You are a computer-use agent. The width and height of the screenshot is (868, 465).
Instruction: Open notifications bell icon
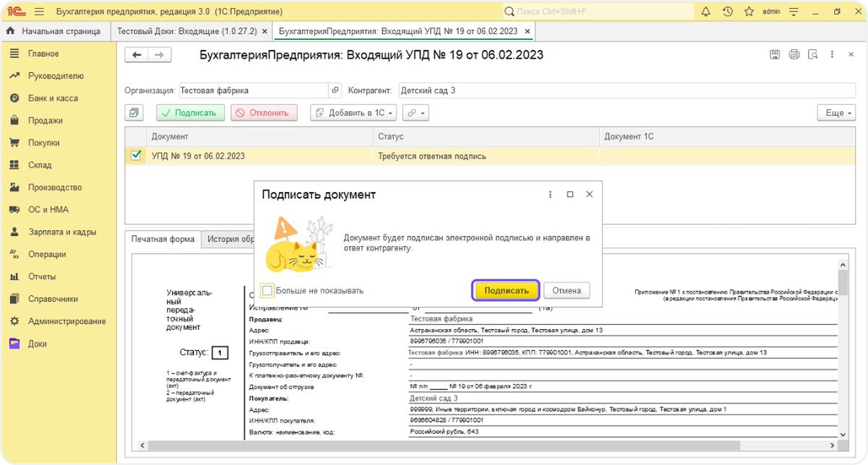pyautogui.click(x=706, y=11)
